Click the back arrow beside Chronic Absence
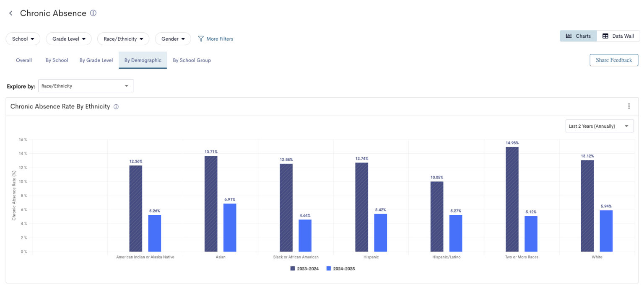 point(10,13)
